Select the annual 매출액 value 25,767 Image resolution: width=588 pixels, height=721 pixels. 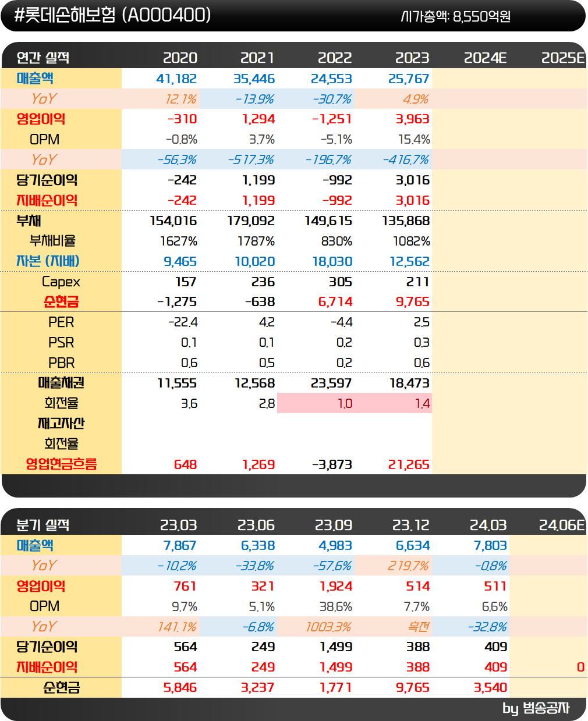coord(409,79)
